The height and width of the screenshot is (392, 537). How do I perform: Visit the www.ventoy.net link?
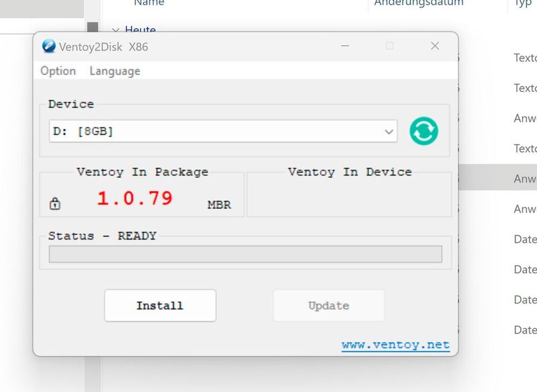[396, 344]
